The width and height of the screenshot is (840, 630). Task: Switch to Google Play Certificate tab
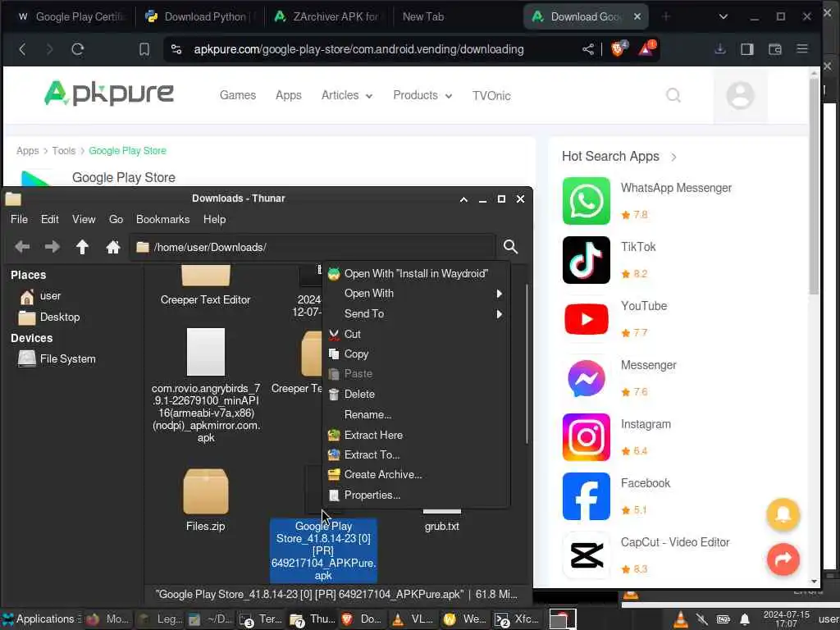click(x=71, y=16)
